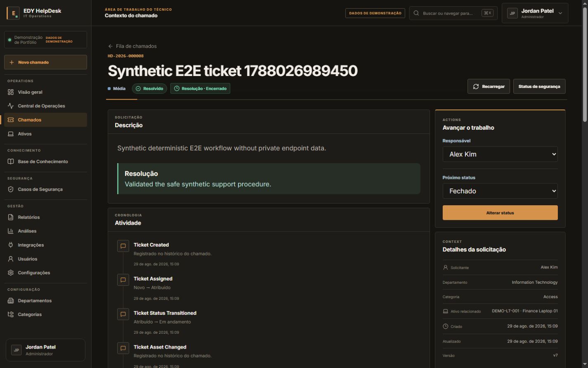Click the Departamentos building icon
The height and width of the screenshot is (368, 588).
point(11,301)
